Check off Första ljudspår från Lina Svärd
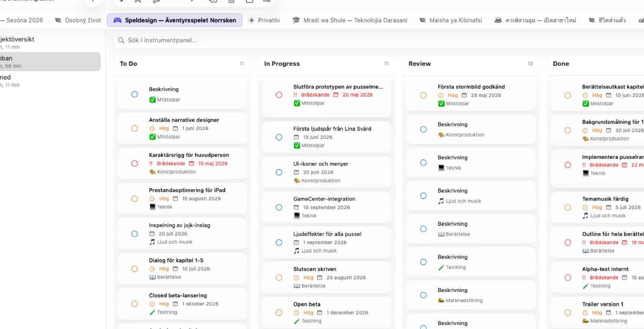This screenshot has width=644, height=329. [x=279, y=137]
